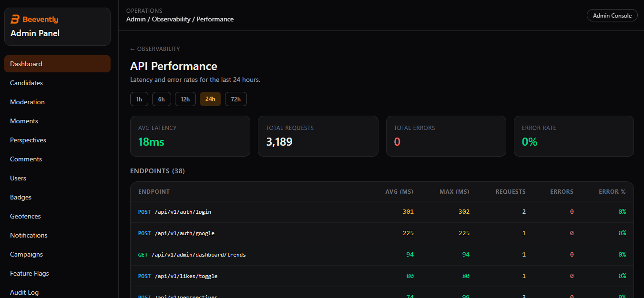The image size is (644, 298).
Task: Select the 72h time range
Action: click(236, 99)
